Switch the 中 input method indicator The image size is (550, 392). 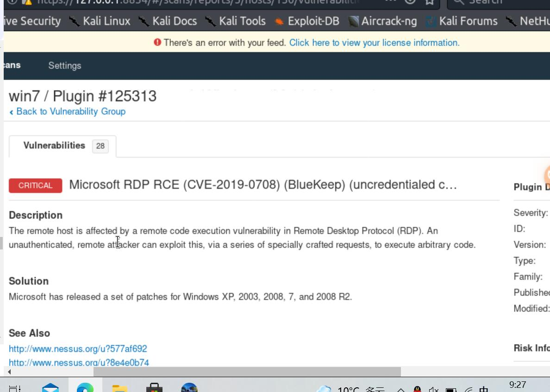point(483,389)
